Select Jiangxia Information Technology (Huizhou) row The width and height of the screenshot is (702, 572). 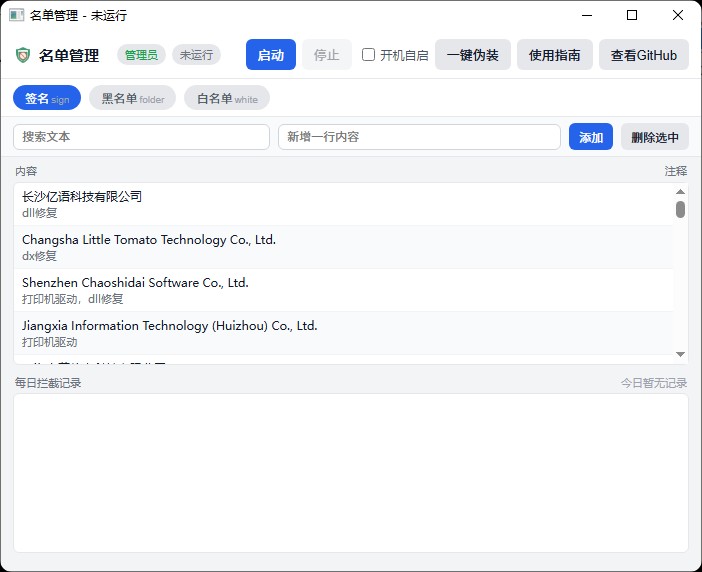click(343, 333)
